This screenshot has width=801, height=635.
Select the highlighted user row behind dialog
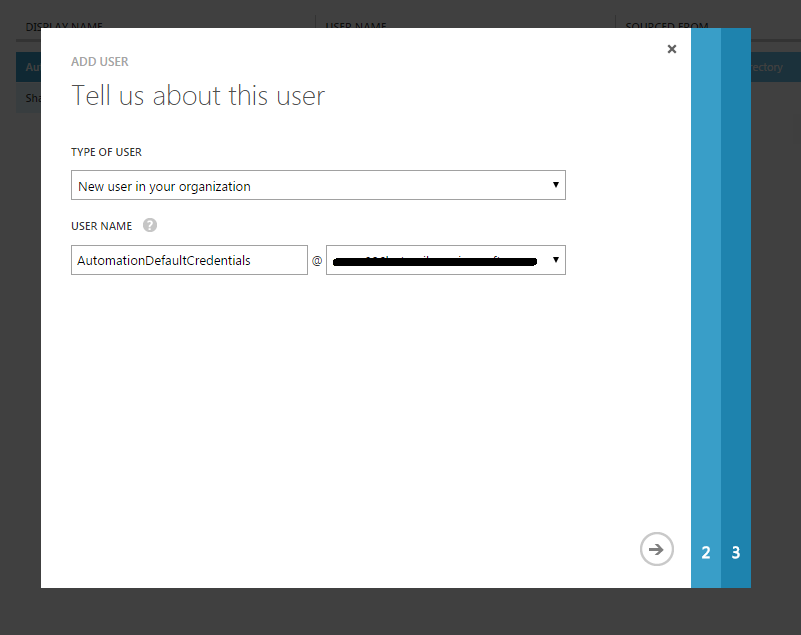pos(28,67)
